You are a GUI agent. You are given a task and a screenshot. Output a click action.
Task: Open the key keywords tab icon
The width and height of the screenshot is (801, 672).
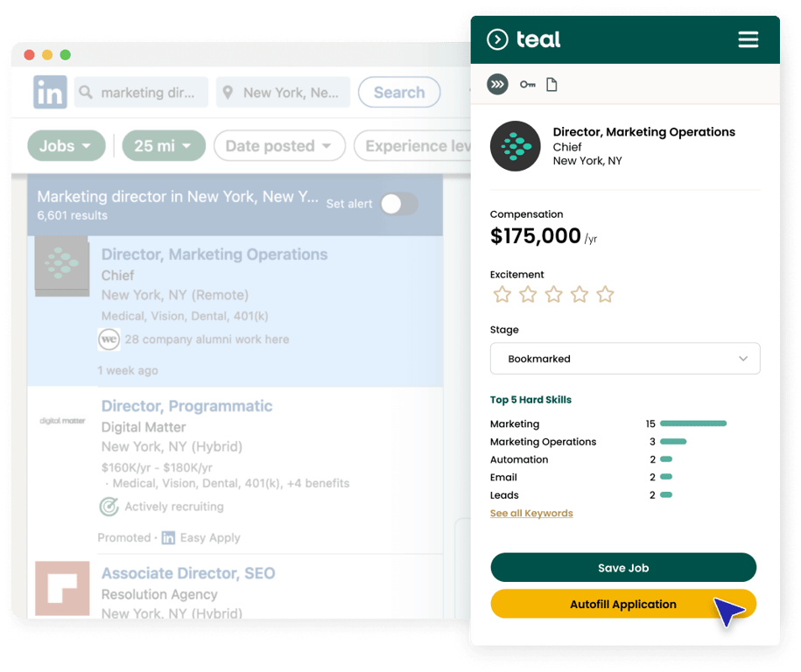tap(528, 84)
